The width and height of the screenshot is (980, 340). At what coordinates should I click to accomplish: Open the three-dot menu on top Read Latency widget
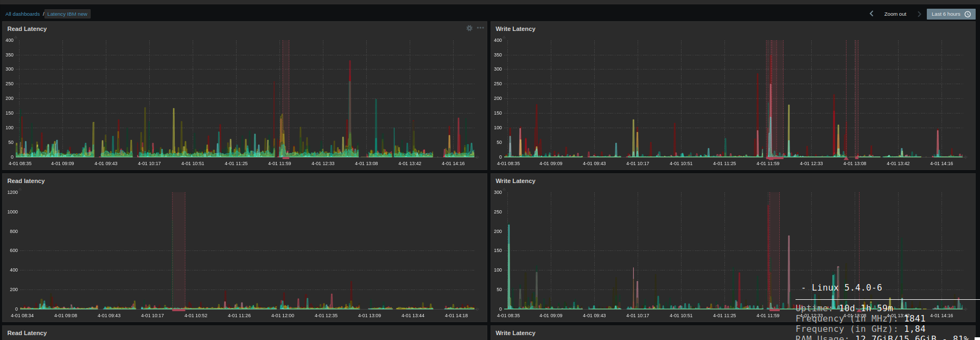click(480, 28)
